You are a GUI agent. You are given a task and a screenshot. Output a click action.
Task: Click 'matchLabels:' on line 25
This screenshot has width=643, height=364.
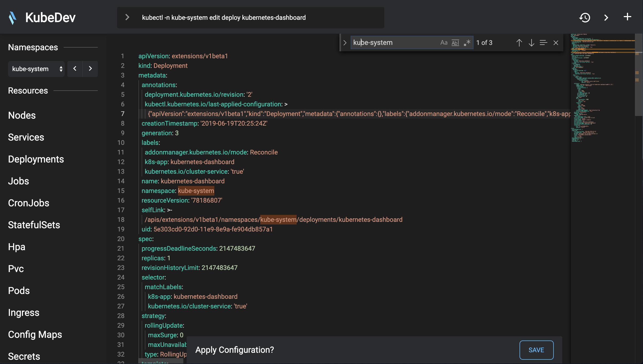tap(164, 287)
